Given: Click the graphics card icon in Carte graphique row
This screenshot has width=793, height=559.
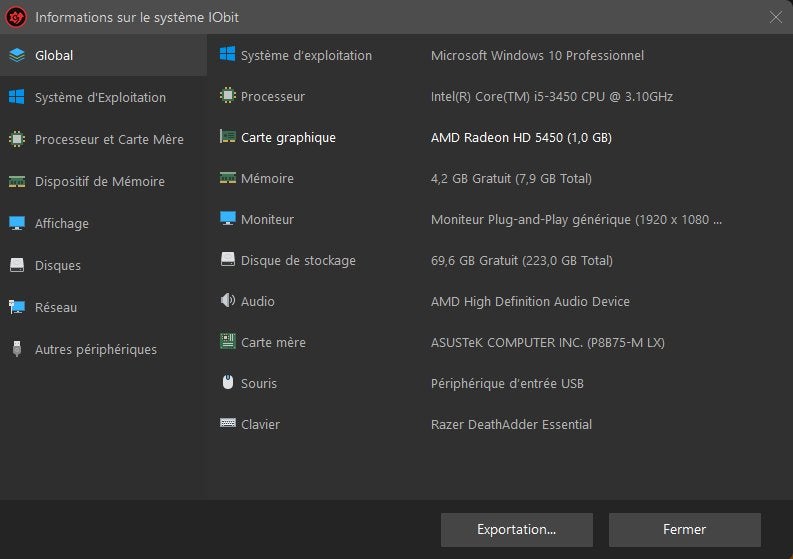Looking at the screenshot, I should [x=228, y=137].
